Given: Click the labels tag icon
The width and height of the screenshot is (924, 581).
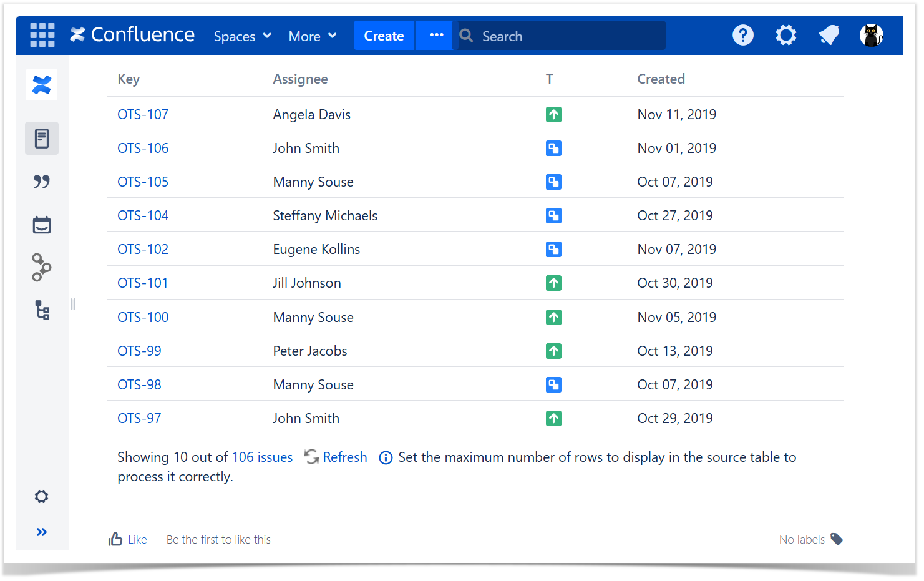Looking at the screenshot, I should (x=837, y=539).
